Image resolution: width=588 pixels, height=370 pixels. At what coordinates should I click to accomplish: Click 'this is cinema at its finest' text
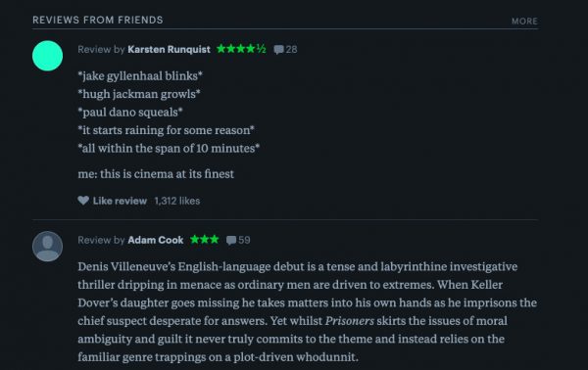[x=167, y=174]
